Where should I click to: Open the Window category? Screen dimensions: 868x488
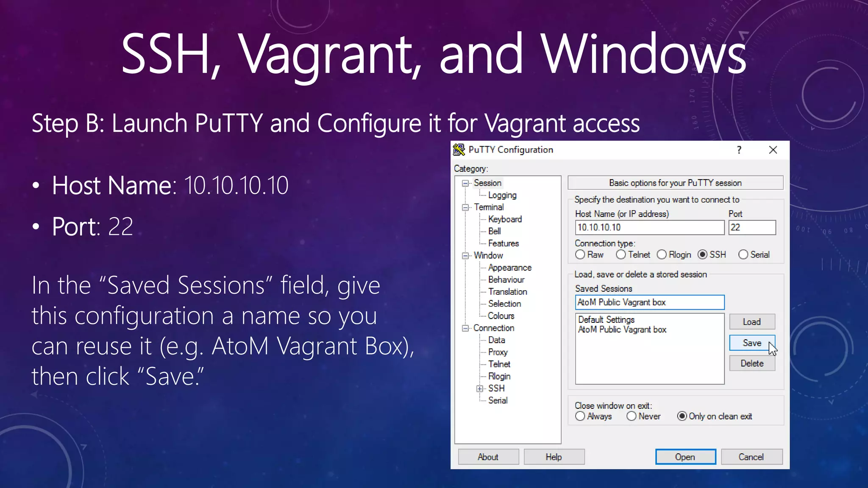(x=488, y=255)
